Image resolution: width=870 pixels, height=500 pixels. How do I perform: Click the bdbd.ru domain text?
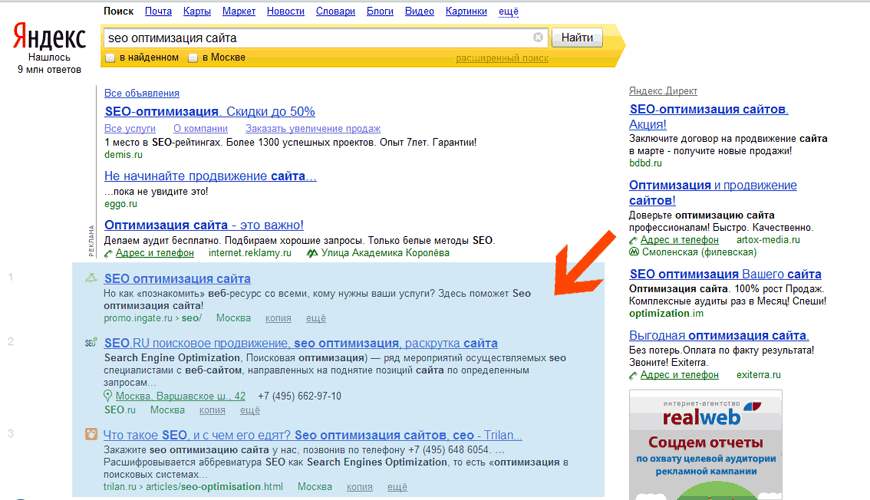point(645,163)
